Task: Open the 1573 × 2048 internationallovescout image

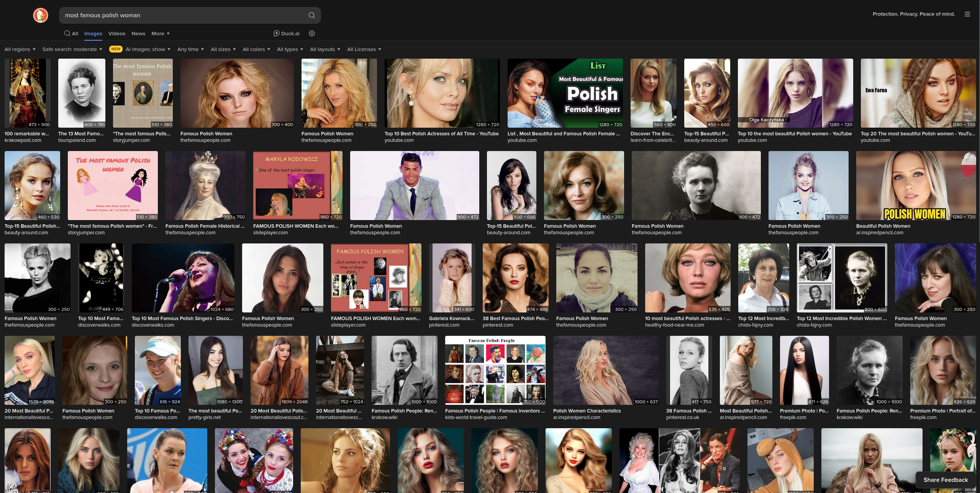Action: point(30,370)
